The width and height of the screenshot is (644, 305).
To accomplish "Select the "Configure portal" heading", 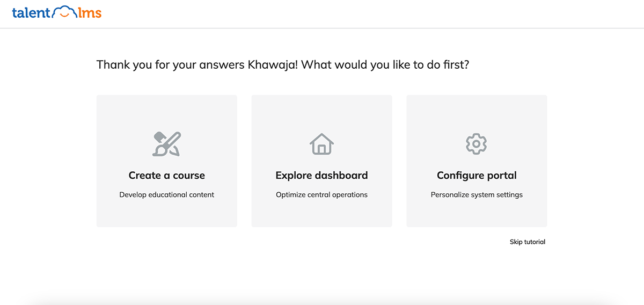I will 477,176.
